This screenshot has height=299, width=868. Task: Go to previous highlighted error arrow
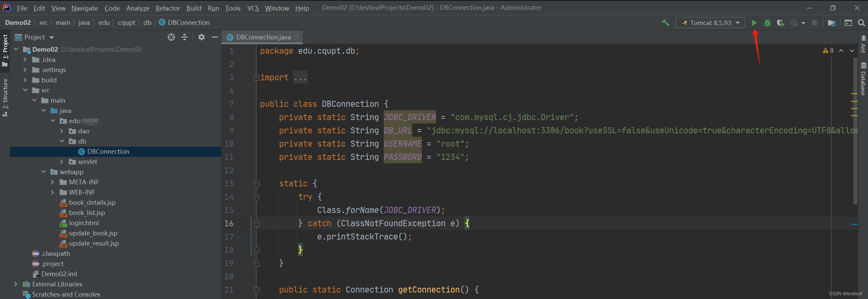[841, 50]
